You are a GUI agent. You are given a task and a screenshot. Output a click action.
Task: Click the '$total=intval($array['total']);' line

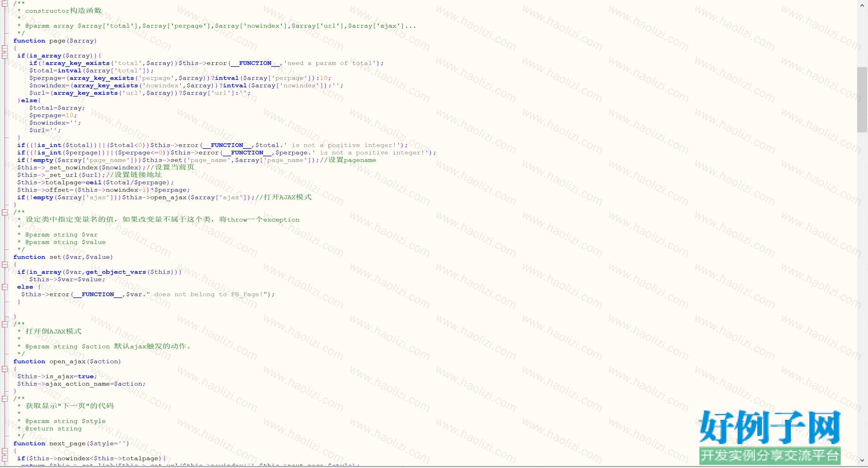[91, 71]
